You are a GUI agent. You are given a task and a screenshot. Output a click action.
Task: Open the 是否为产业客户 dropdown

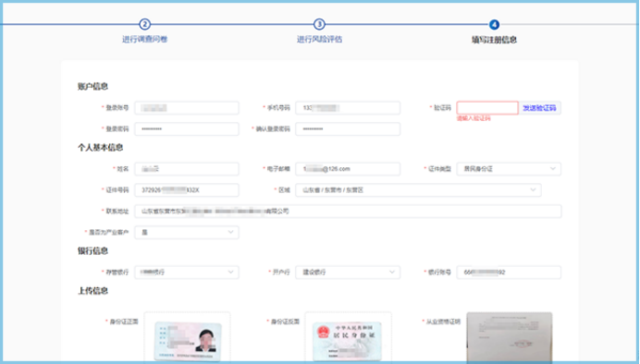187,232
